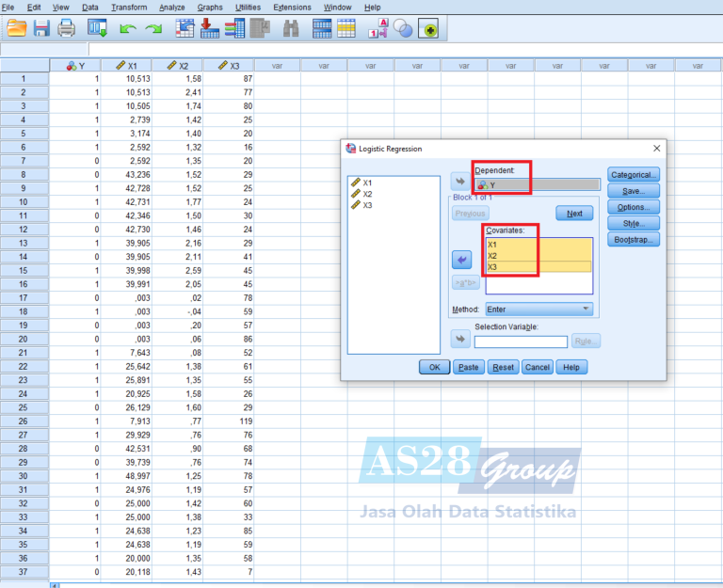
Task: Click the Redo arrow in toolbar
Action: (153, 29)
